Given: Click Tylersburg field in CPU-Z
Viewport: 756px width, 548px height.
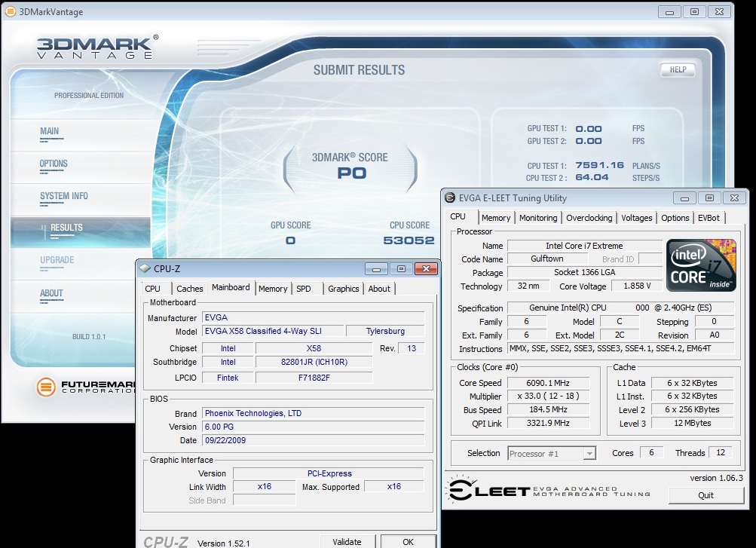Looking at the screenshot, I should 385,331.
